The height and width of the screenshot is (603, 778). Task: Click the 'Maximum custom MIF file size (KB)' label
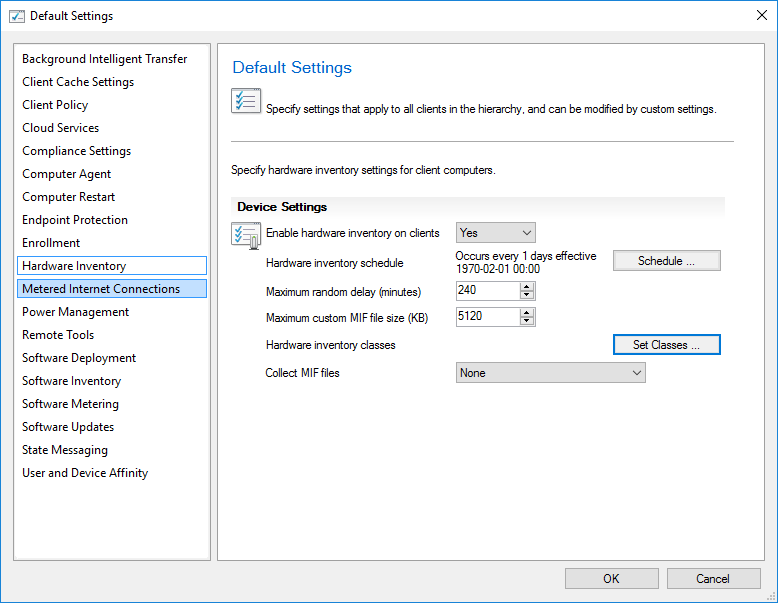[x=347, y=318]
